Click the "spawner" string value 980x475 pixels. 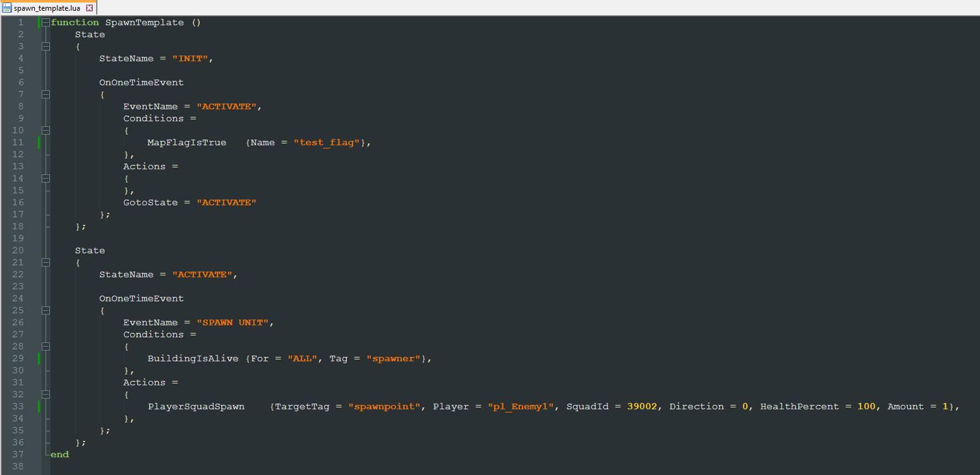click(394, 358)
